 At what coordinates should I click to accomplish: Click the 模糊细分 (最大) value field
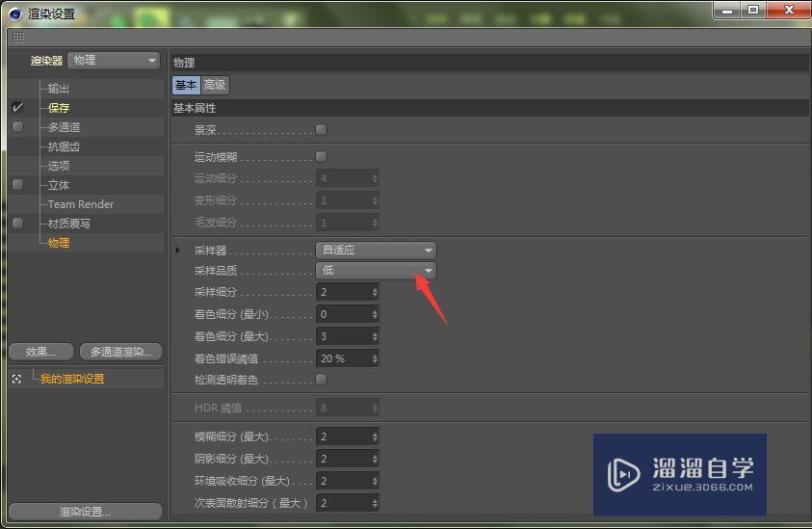[x=348, y=436]
